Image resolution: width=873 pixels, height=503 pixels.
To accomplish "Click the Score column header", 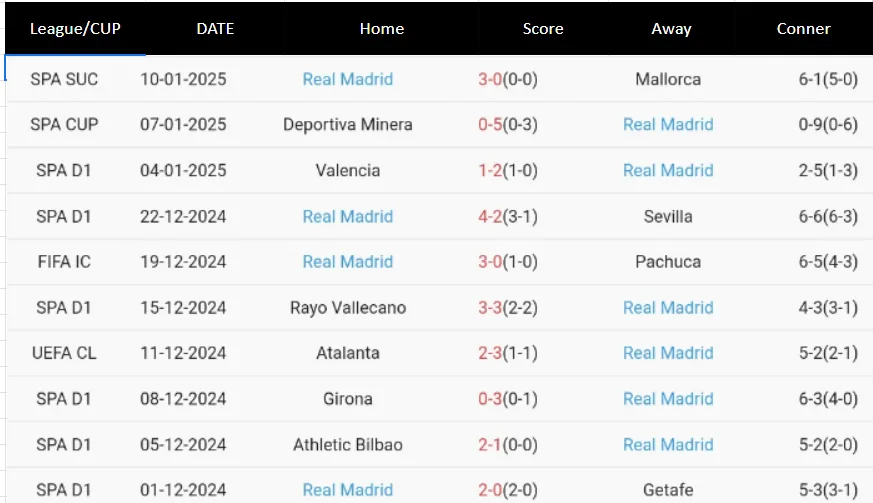I will [543, 28].
